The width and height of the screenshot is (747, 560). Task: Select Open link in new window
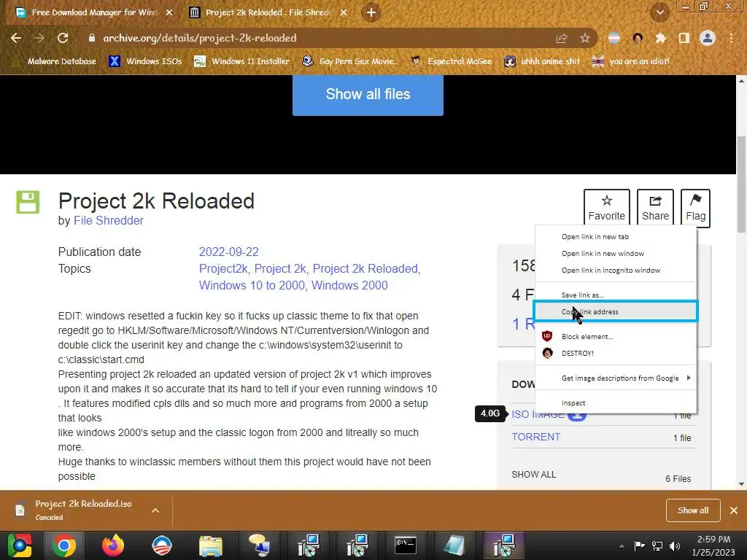click(x=616, y=253)
